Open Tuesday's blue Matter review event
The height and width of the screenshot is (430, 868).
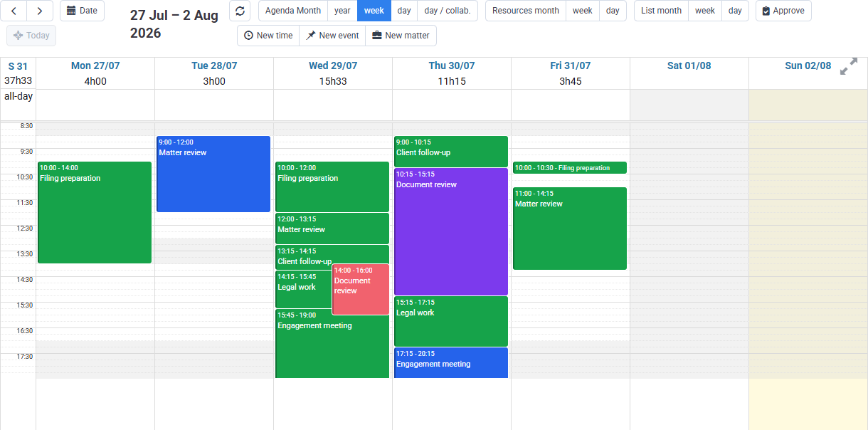point(213,174)
